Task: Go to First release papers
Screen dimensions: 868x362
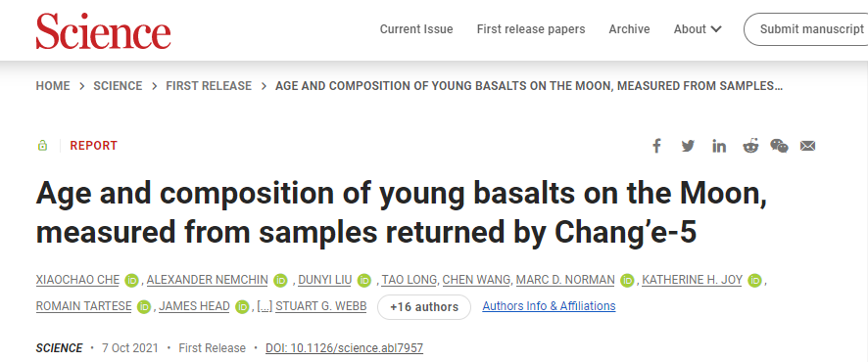Action: 531,29
